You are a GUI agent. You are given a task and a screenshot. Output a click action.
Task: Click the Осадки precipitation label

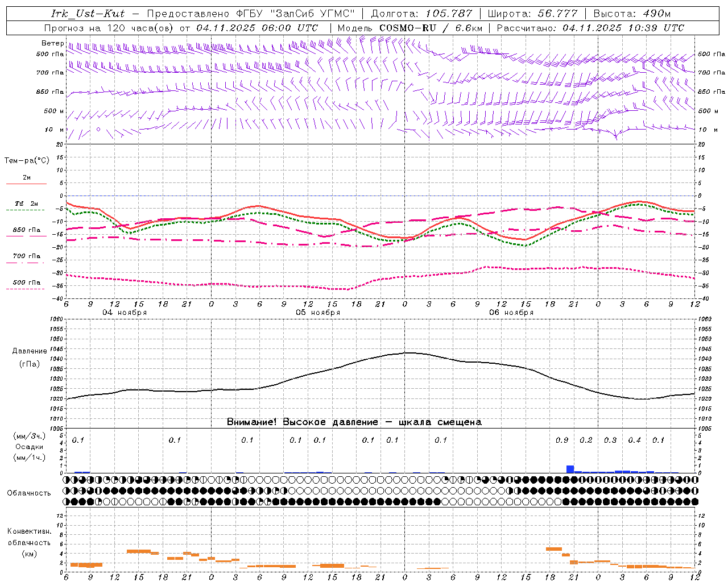[30, 447]
